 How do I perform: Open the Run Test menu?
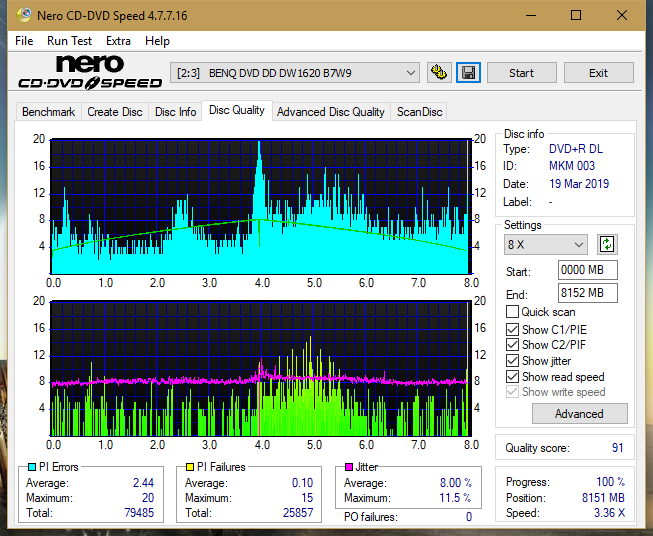pos(69,41)
